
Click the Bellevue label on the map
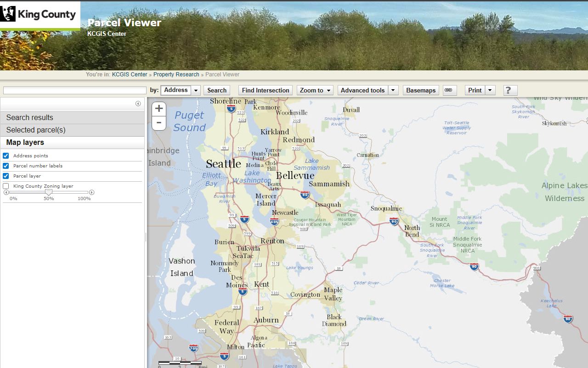(295, 176)
